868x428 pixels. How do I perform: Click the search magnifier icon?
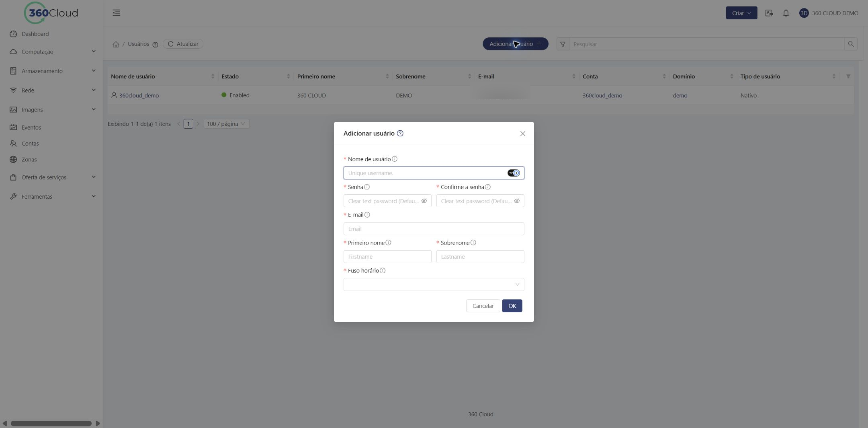(x=851, y=44)
